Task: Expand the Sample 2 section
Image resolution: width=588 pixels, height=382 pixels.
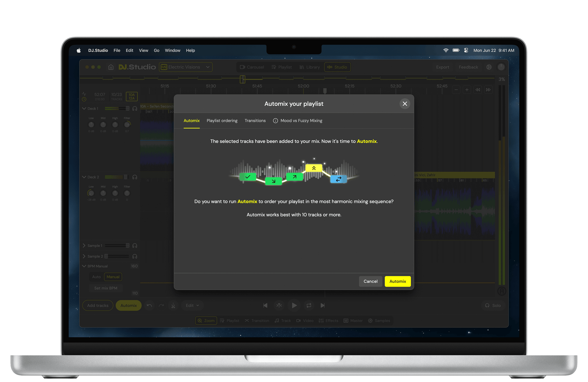Action: tap(84, 256)
